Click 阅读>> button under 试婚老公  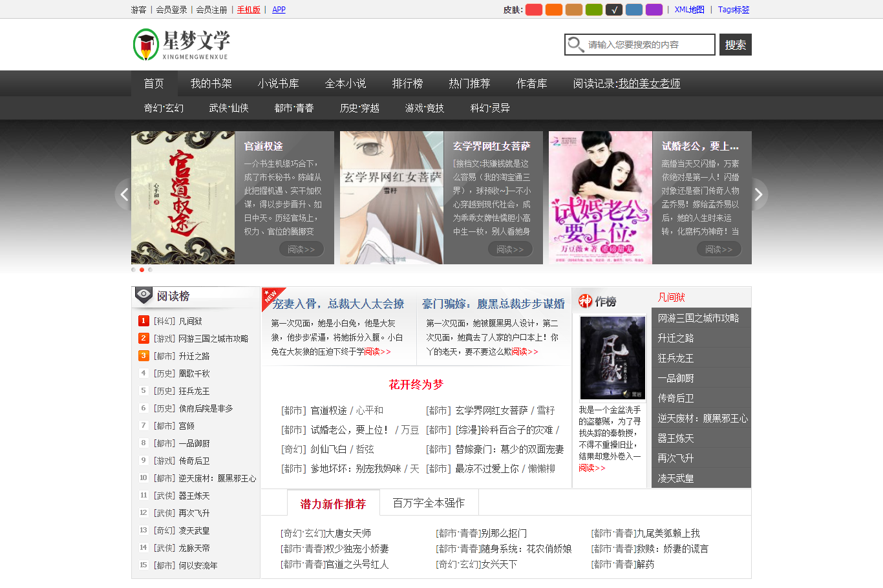pos(719,249)
